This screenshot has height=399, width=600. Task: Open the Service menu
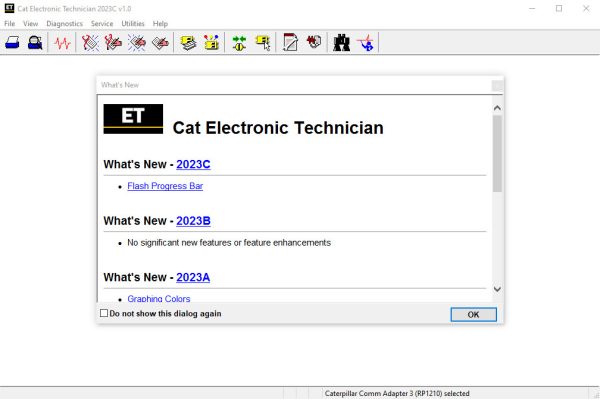(x=102, y=24)
